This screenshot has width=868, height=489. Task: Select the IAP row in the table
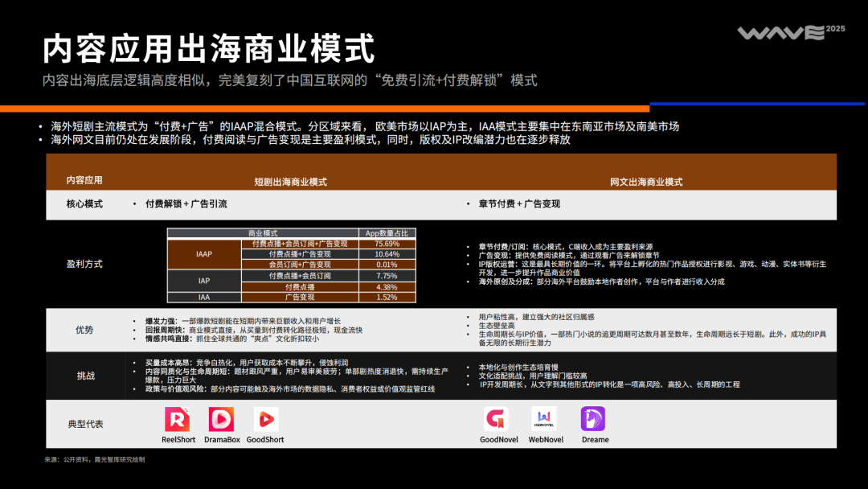pyautogui.click(x=204, y=280)
